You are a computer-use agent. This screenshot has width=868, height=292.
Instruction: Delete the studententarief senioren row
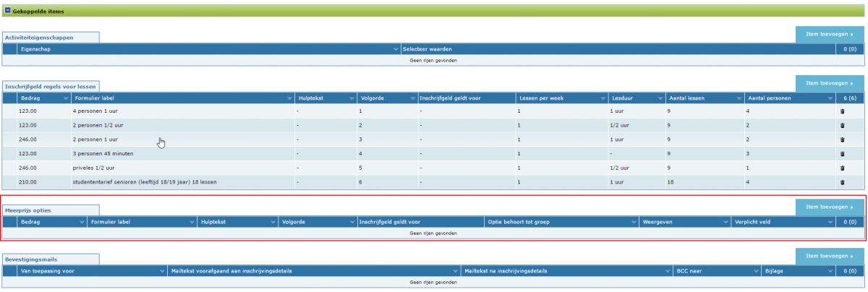pos(842,181)
